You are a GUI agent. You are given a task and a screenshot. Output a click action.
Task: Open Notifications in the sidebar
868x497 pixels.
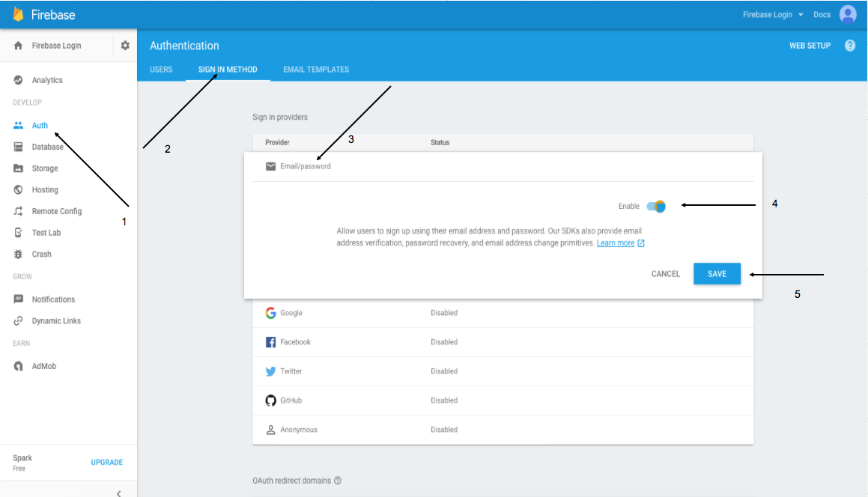pos(53,299)
